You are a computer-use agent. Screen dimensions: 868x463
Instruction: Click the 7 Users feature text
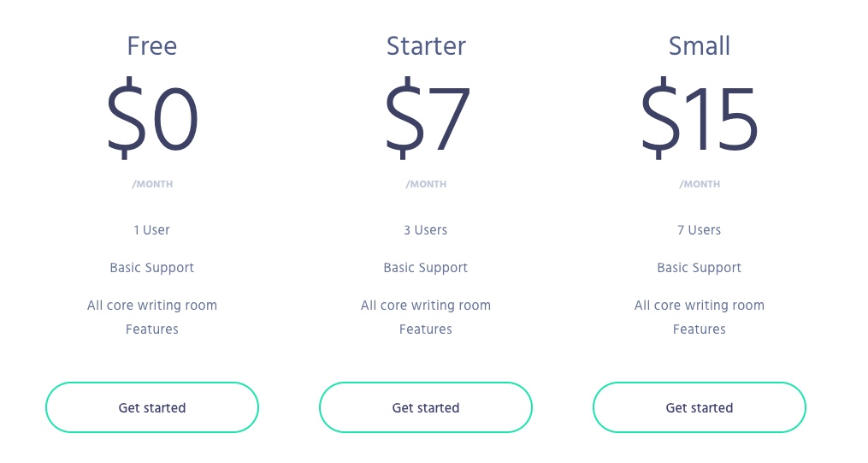(700, 230)
